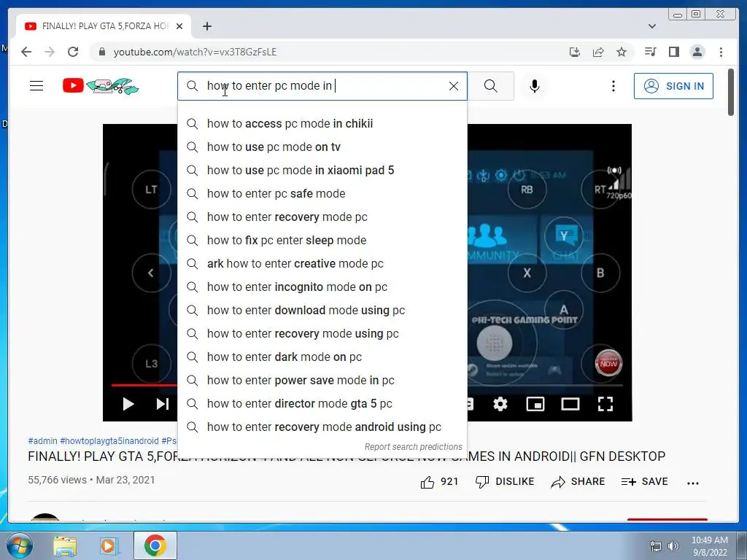The image size is (747, 560).
Task: Search with your voice microphone
Action: (535, 86)
